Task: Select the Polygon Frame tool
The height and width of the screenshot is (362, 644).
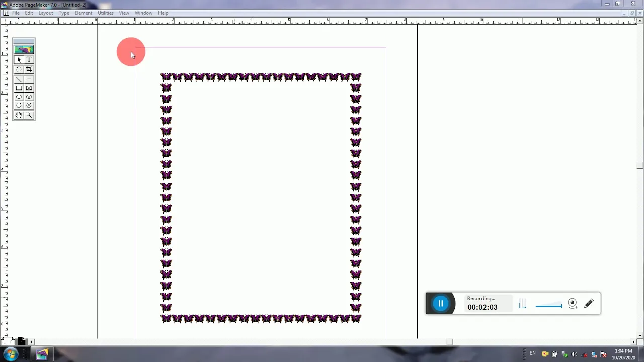Action: pos(29,105)
